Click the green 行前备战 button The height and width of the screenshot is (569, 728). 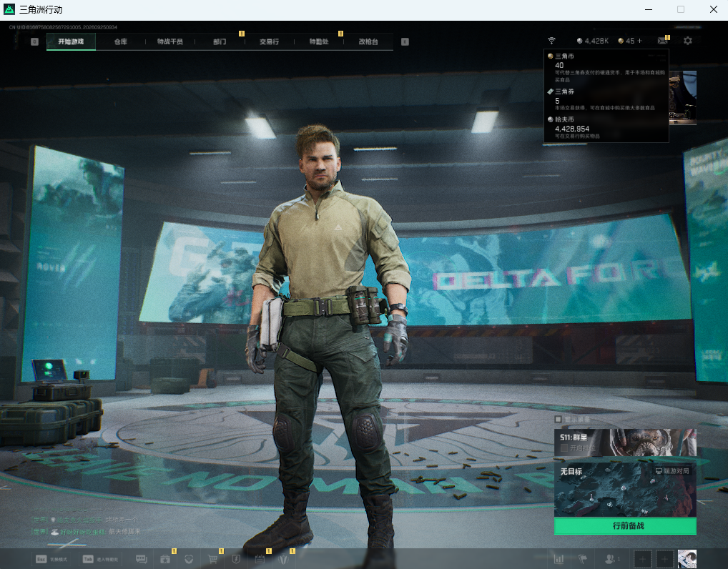626,526
